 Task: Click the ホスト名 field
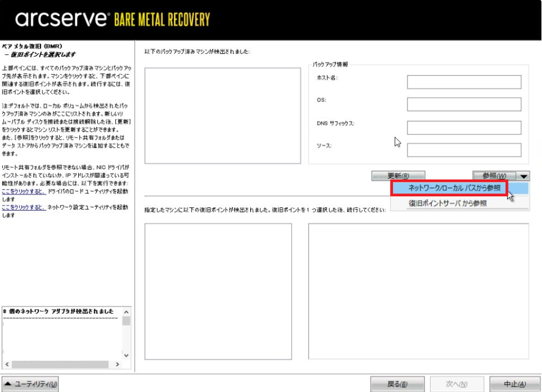tap(464, 82)
